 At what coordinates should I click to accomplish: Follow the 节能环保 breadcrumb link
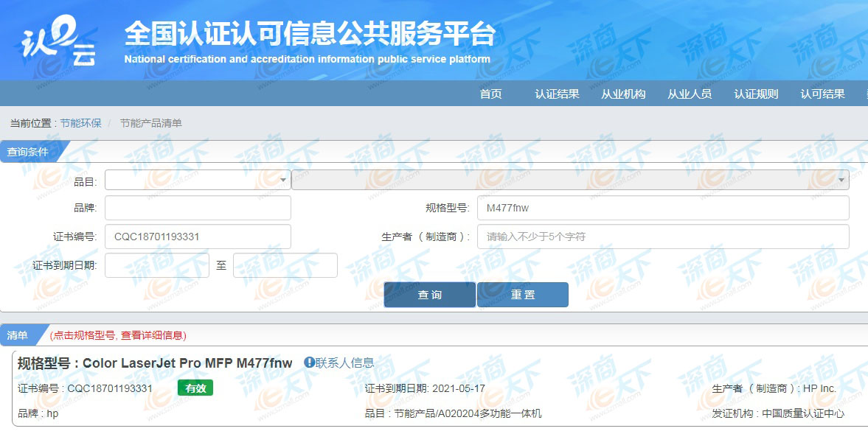pyautogui.click(x=81, y=123)
